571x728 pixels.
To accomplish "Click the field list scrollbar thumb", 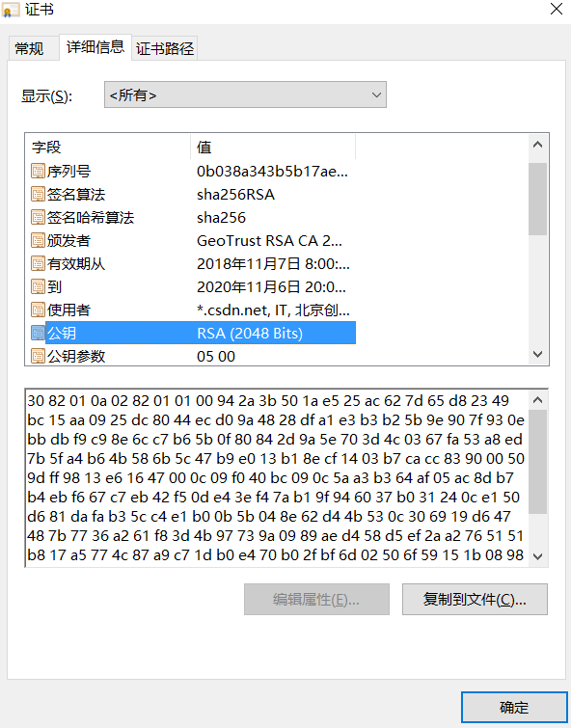I will (537, 199).
